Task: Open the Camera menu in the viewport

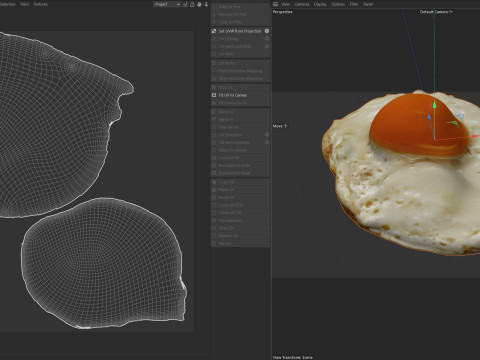Action: (302, 4)
